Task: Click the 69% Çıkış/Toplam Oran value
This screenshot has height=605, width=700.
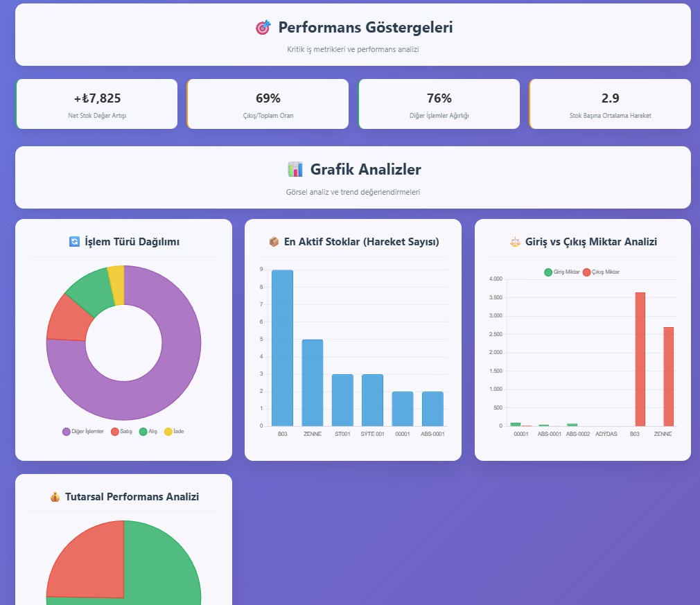Action: [x=268, y=98]
